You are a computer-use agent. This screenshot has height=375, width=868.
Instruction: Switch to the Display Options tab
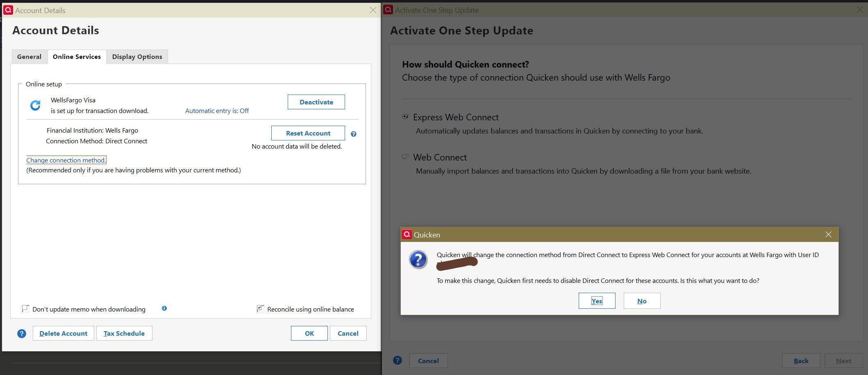click(137, 56)
